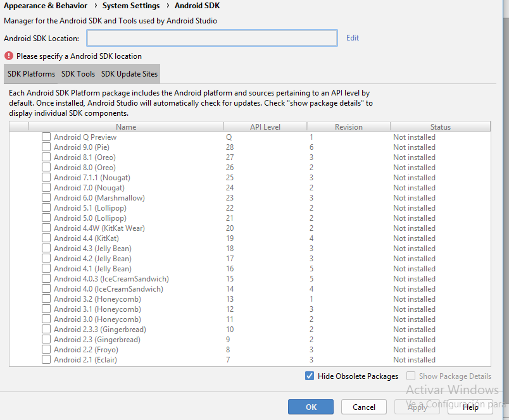Sort by Revision column header

349,127
